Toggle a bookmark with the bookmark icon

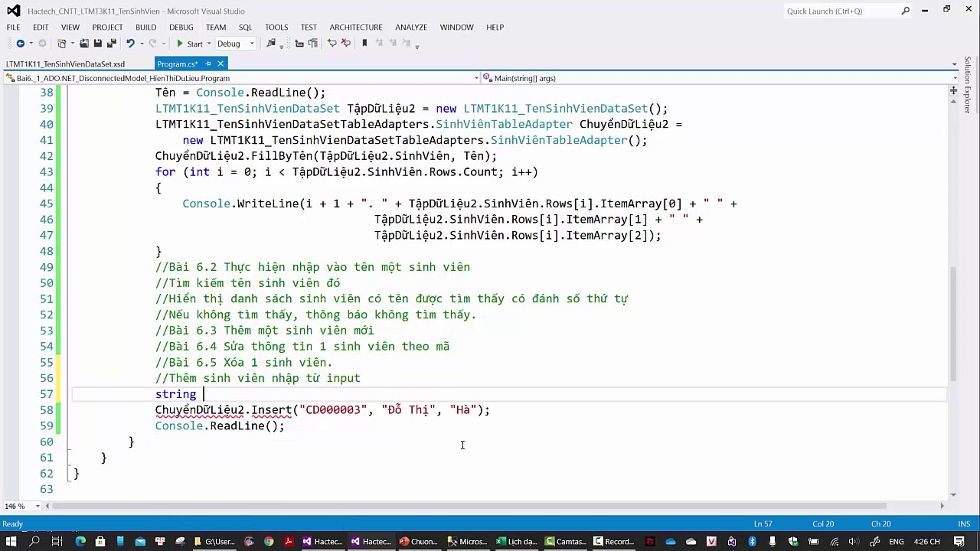click(364, 44)
